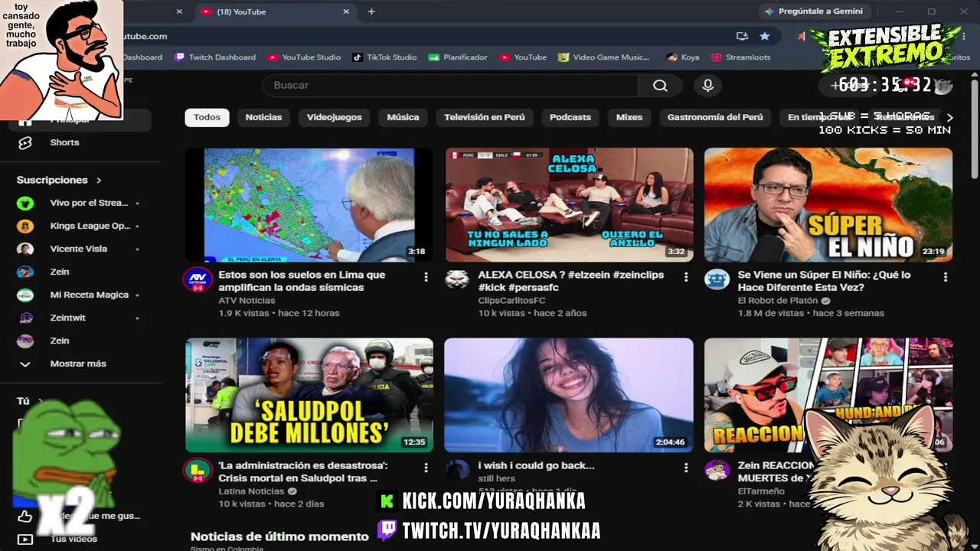Open the 'i wish i could go back...' video title
The image size is (980, 551).
click(536, 465)
